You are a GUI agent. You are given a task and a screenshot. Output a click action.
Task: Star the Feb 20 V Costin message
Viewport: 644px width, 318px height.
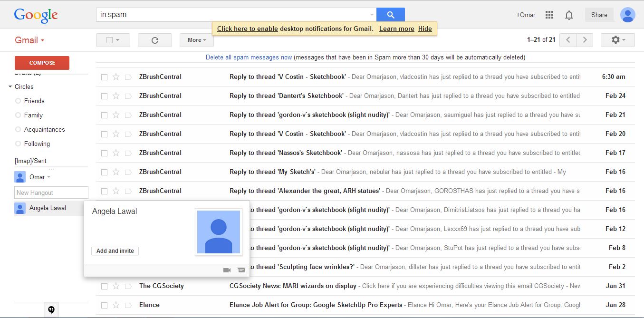(x=116, y=134)
